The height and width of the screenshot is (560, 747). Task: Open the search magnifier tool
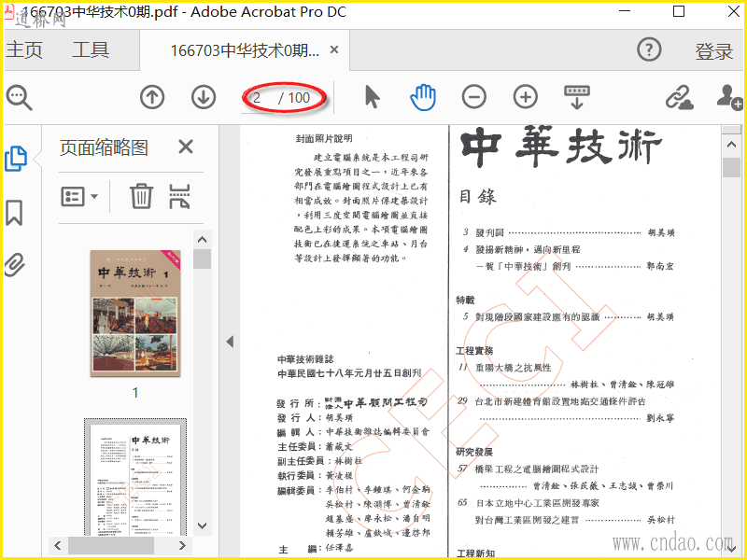(19, 98)
